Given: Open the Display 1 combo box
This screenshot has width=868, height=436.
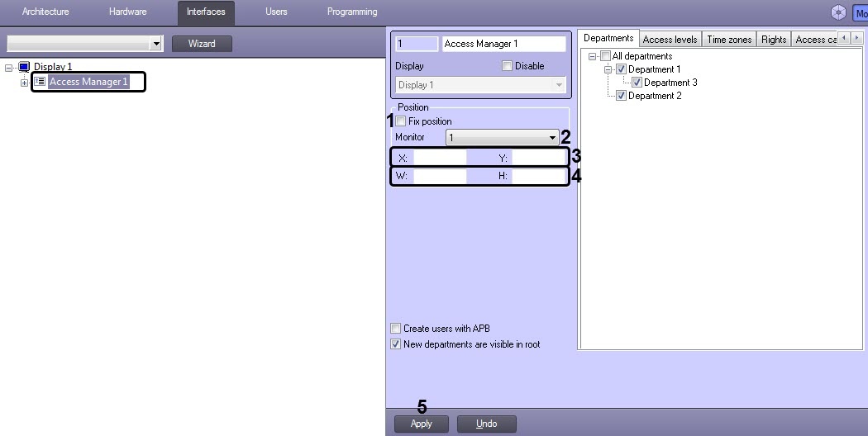Looking at the screenshot, I should [x=480, y=85].
